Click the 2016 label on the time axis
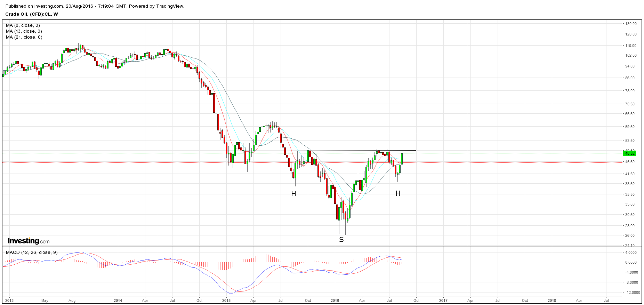The width and height of the screenshot is (644, 305). (x=335, y=300)
